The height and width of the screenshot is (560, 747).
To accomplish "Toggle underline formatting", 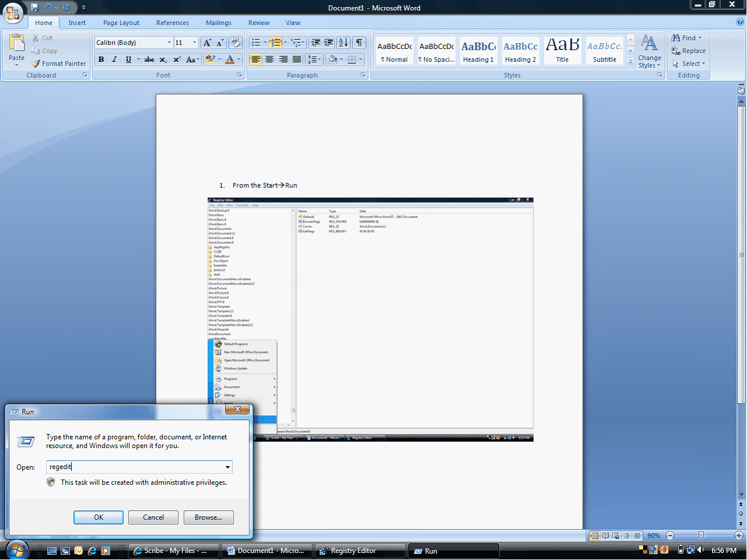I will [128, 60].
